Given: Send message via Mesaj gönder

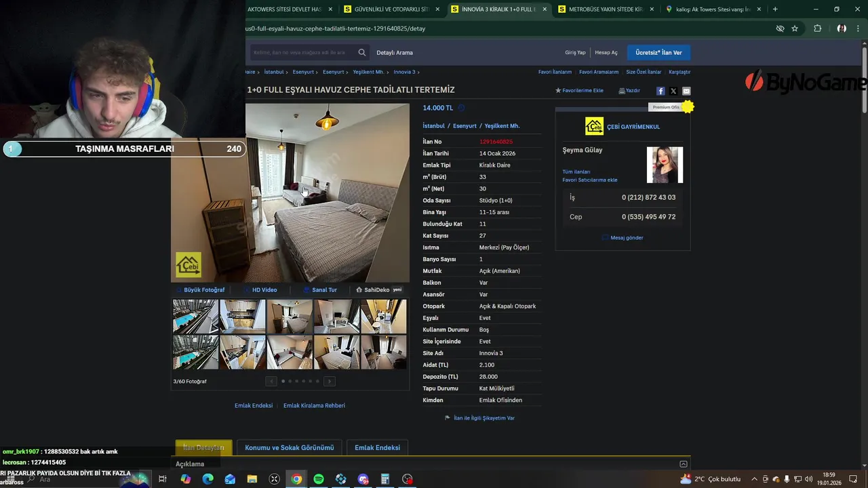Looking at the screenshot, I should 623,237.
